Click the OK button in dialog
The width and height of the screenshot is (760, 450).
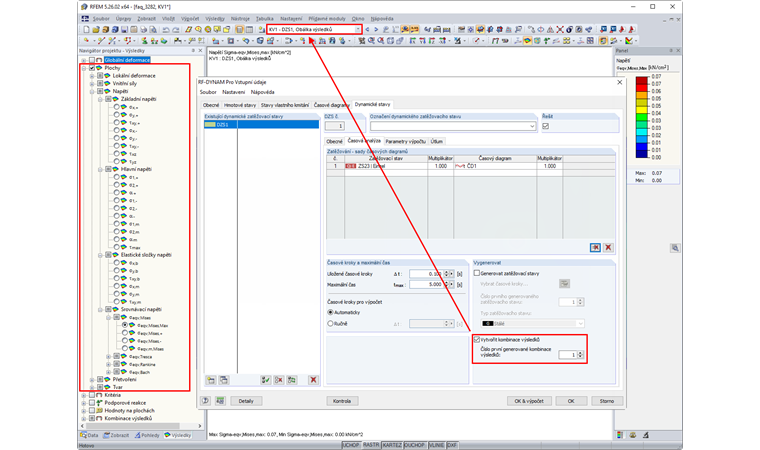coord(571,401)
